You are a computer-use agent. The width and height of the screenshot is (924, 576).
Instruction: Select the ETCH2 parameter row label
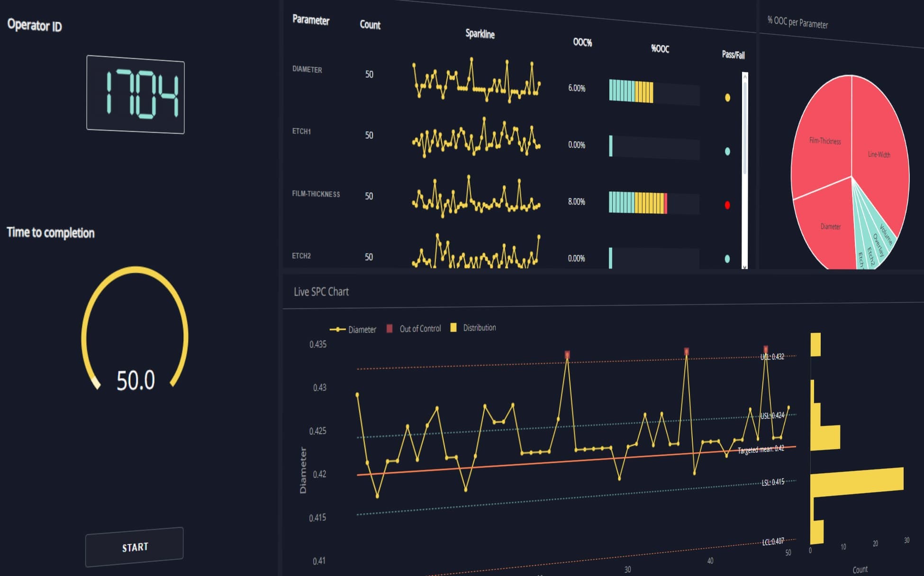point(301,256)
